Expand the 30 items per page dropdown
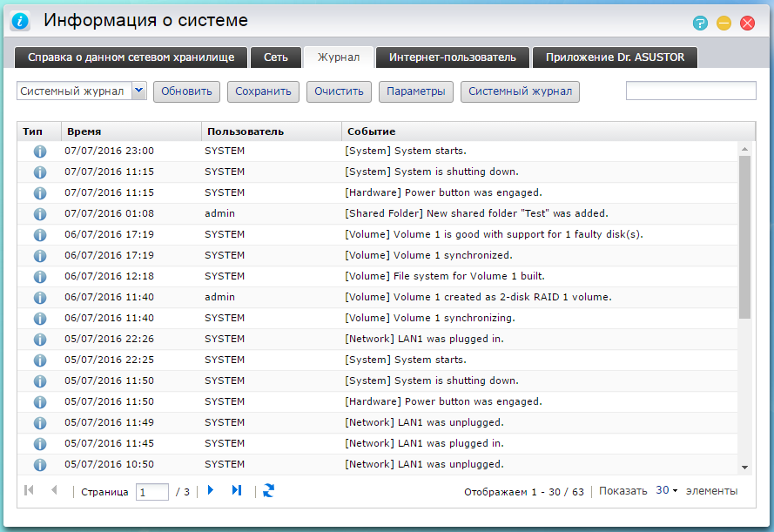The width and height of the screenshot is (774, 532). [667, 491]
